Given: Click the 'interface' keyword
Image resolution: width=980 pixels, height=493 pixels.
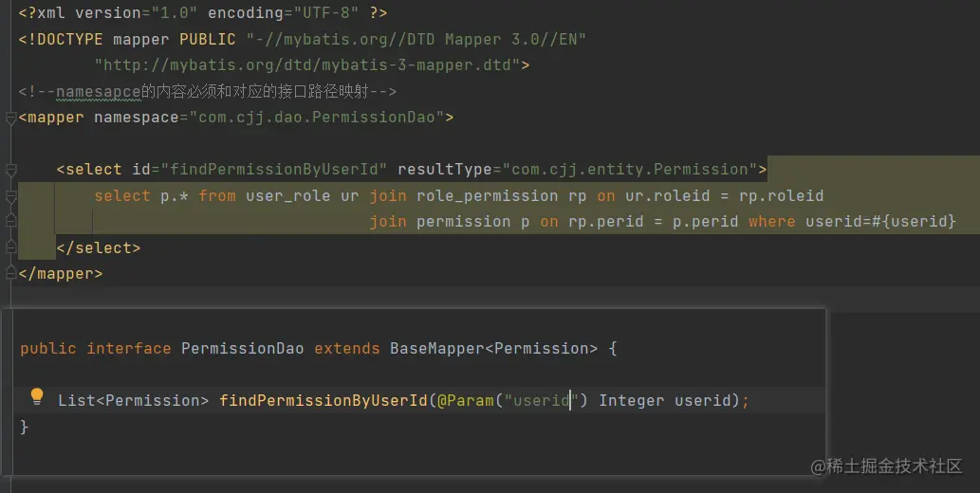Looking at the screenshot, I should (129, 349).
